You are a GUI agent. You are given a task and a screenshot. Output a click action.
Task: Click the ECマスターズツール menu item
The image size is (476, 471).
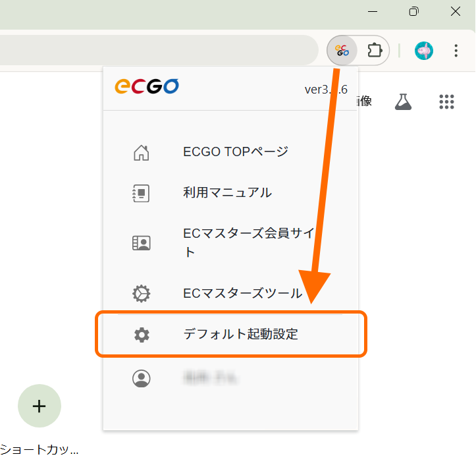click(242, 293)
